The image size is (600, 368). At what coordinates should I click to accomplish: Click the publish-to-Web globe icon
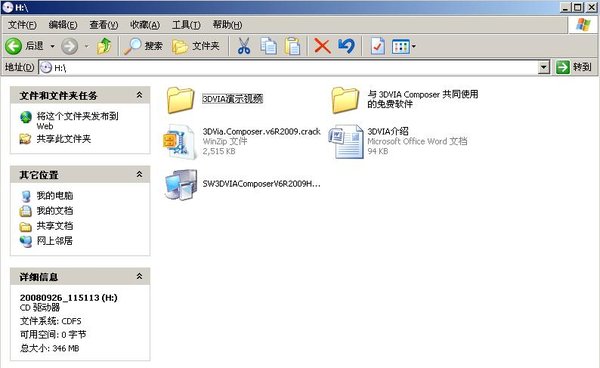pos(26,117)
